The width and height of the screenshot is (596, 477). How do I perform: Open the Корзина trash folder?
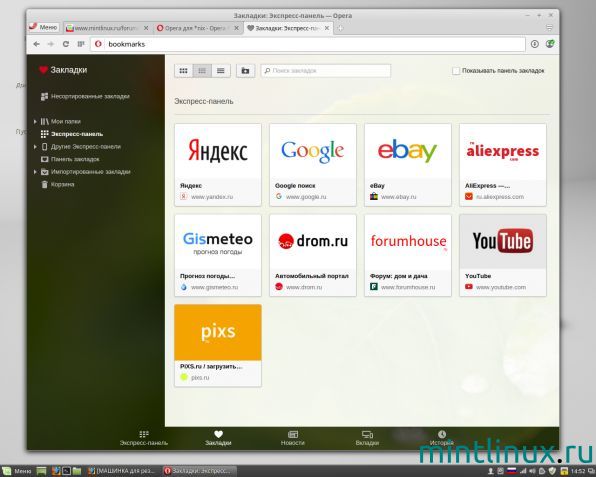(x=57, y=184)
